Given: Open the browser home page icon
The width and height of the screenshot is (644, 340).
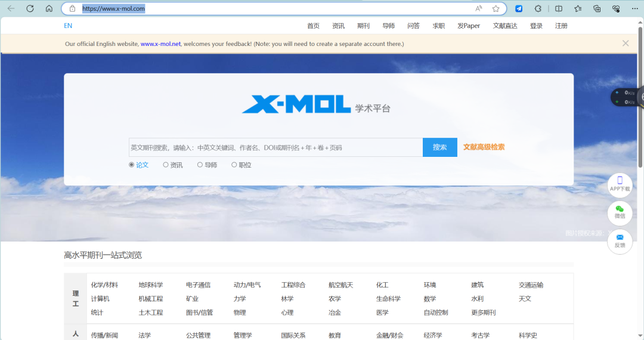Looking at the screenshot, I should [49, 8].
